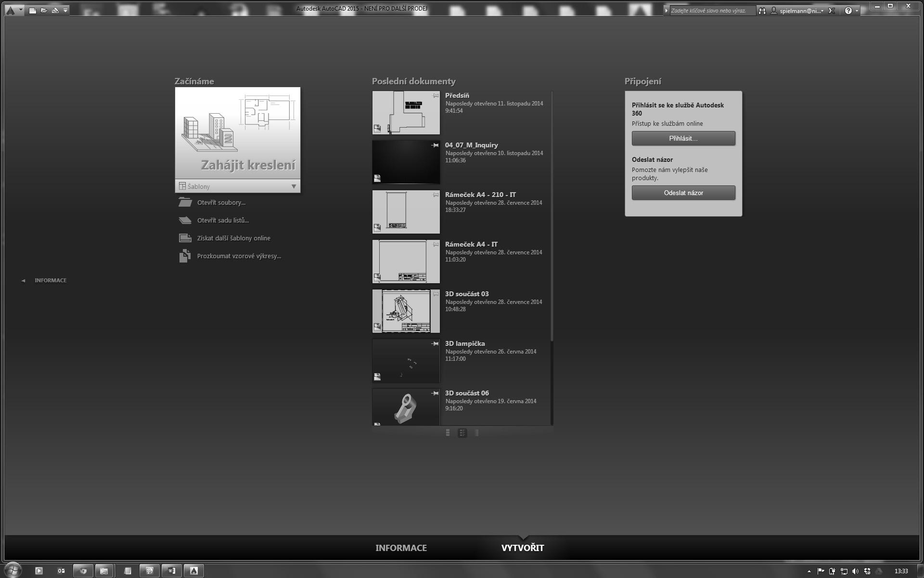Toggle the pin on 3D lampička

[435, 343]
